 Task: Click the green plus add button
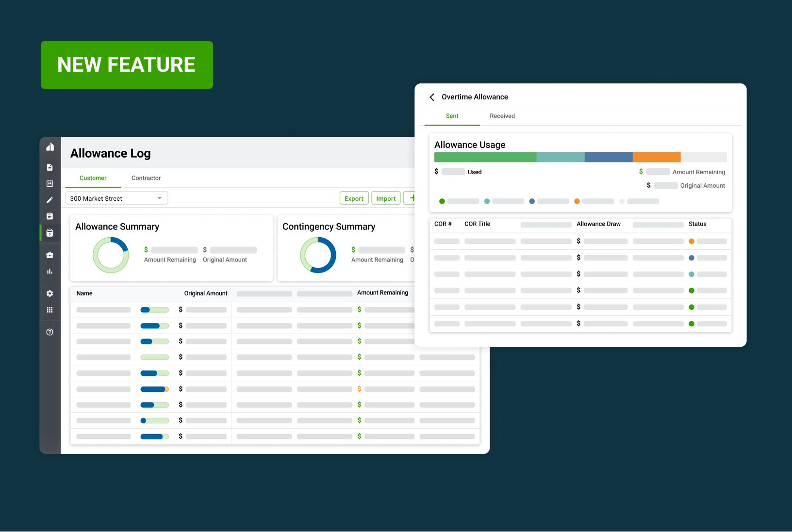tap(412, 198)
